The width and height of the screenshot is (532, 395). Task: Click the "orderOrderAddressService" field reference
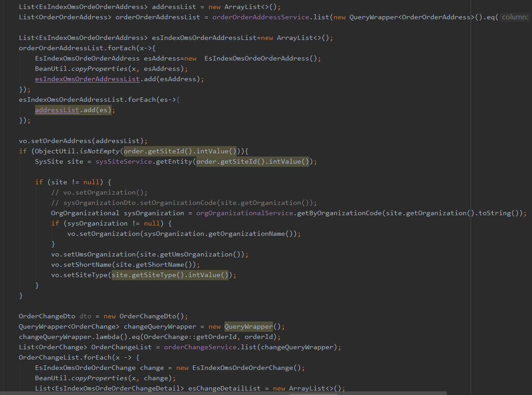pyautogui.click(x=260, y=17)
